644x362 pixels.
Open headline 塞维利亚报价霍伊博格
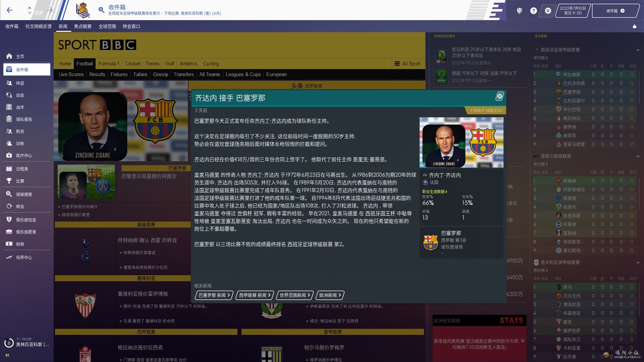click(143, 294)
